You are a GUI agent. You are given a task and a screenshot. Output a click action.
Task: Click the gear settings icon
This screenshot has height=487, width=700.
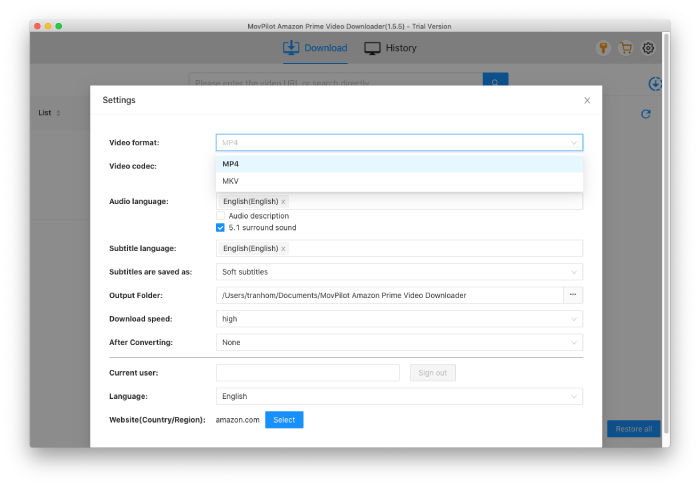coord(648,48)
